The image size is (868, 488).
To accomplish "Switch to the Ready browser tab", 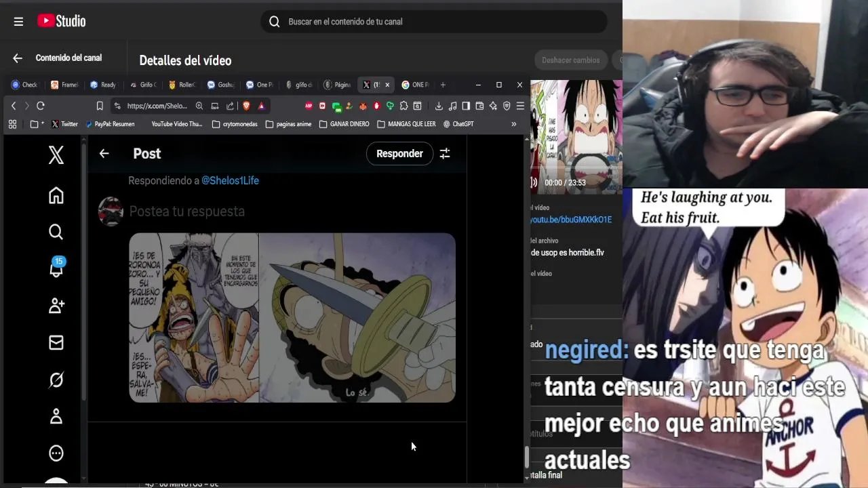I will point(103,85).
